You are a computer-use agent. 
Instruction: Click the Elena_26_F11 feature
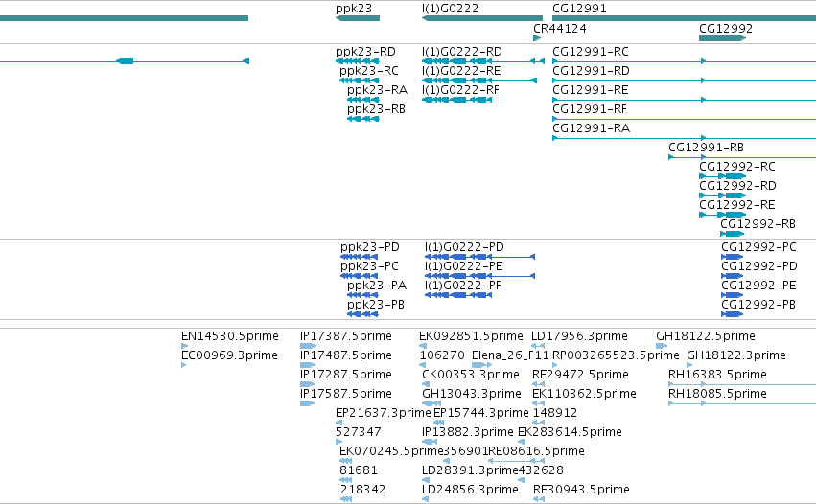tap(481, 365)
